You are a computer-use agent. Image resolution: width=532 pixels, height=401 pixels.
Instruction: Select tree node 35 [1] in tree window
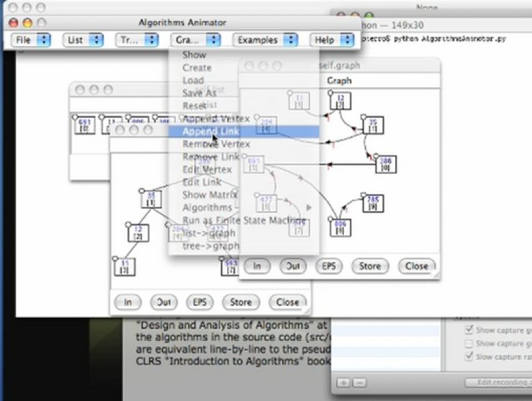click(151, 199)
